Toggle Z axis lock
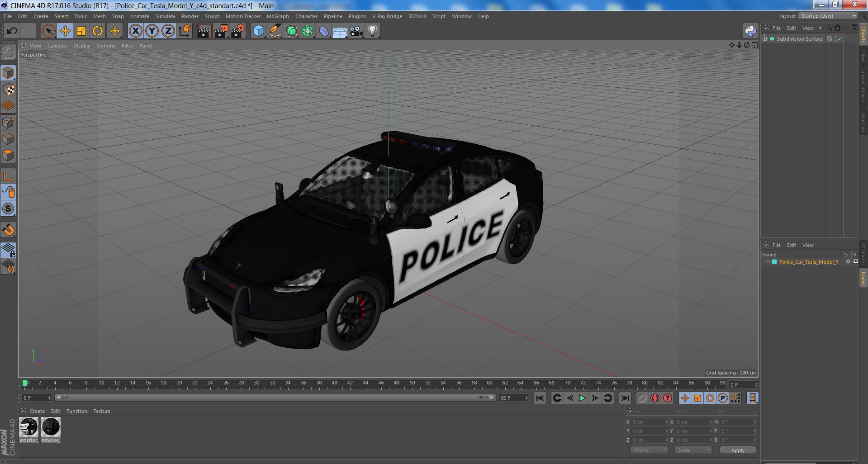This screenshot has width=868, height=464. (168, 31)
